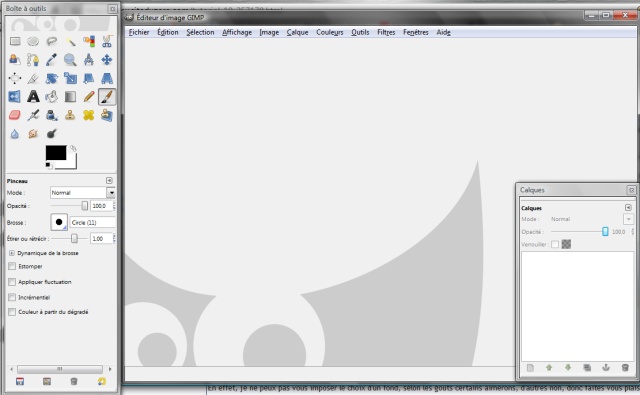Click the black foreground color swatch
The width and height of the screenshot is (640, 395).
[56, 153]
